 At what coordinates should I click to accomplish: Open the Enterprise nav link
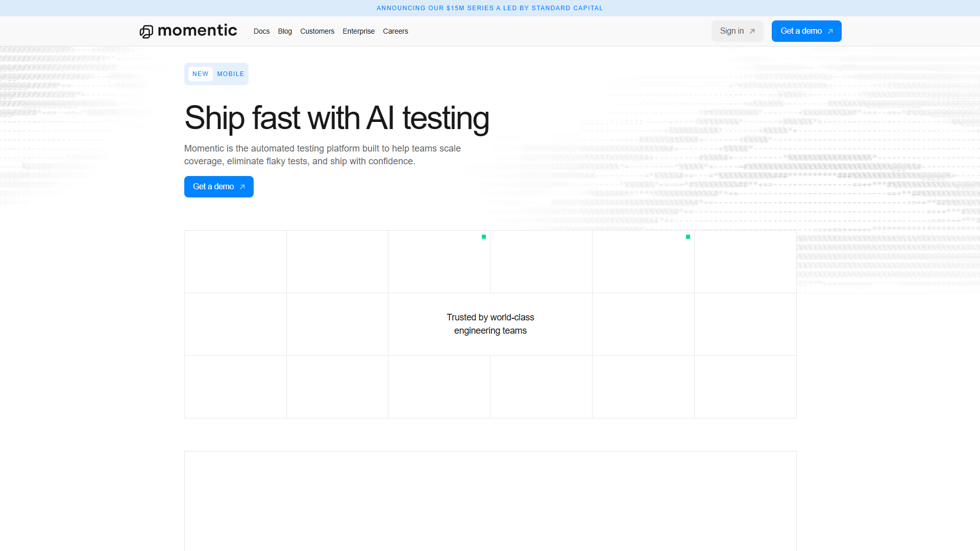tap(358, 31)
